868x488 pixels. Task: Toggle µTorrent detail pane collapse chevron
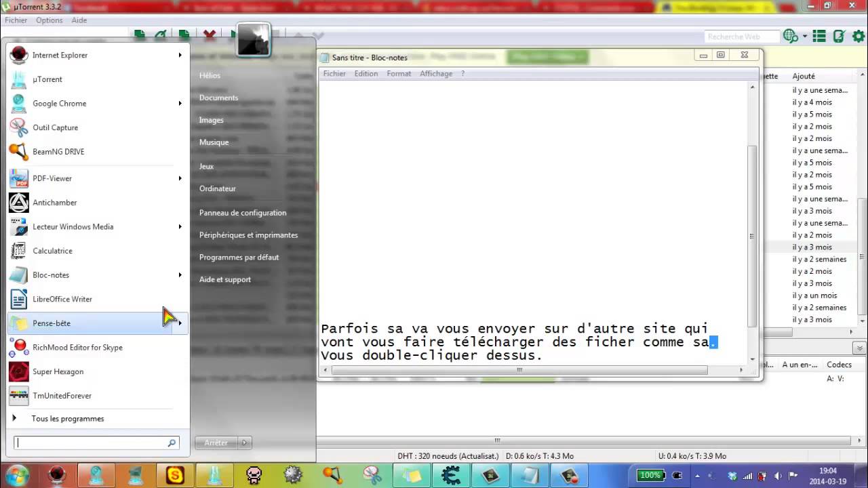(x=859, y=348)
